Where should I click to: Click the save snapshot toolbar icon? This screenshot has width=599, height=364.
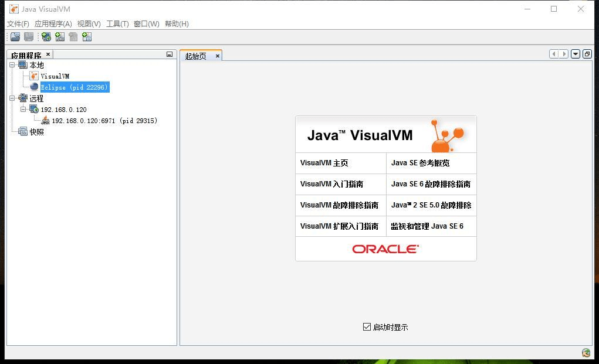(28, 37)
